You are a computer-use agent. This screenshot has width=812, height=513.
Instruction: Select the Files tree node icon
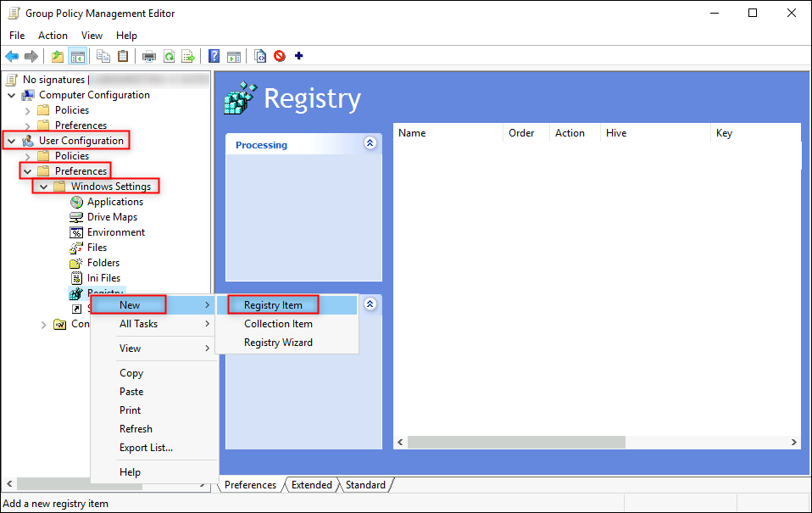pyautogui.click(x=76, y=248)
